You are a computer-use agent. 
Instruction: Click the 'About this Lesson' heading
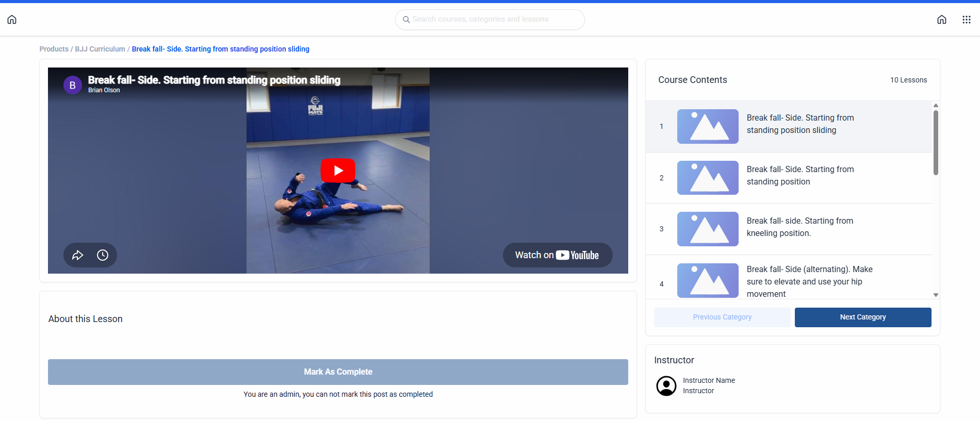[86, 319]
